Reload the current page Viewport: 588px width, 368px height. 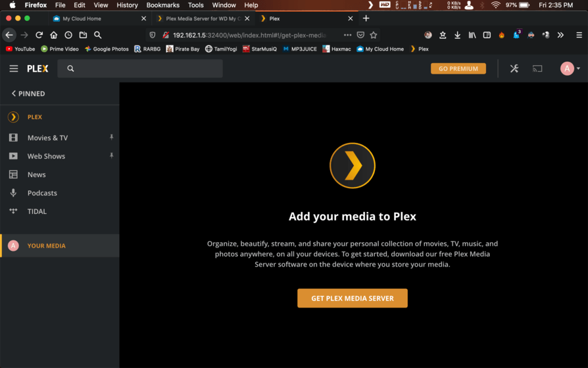(x=39, y=35)
